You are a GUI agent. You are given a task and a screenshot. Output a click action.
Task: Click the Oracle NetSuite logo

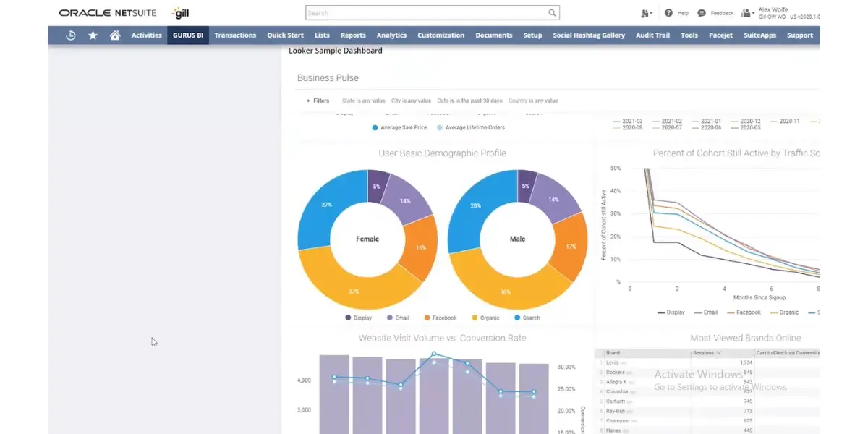coord(108,13)
